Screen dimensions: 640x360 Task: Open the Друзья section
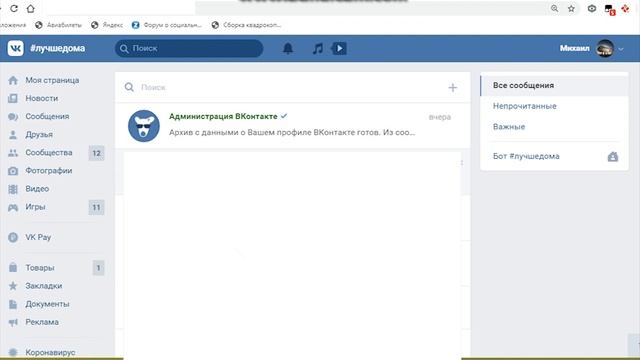[39, 134]
